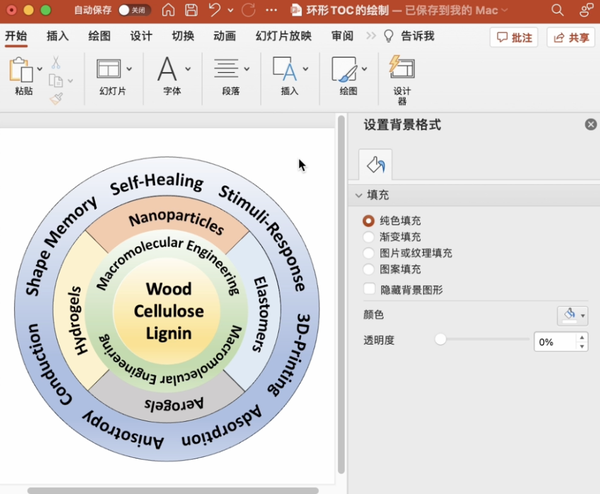Screen dimensions: 600x494
Task: Select the 渐变填充 radio option
Action: point(368,237)
